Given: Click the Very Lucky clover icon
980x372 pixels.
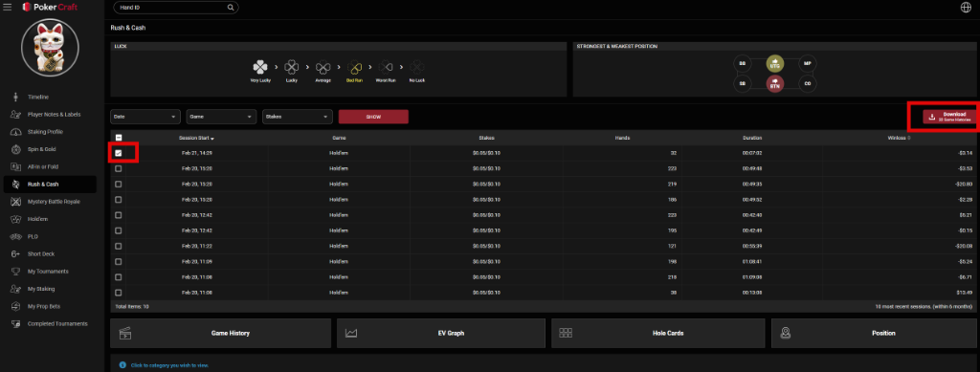Looking at the screenshot, I should 260,67.
